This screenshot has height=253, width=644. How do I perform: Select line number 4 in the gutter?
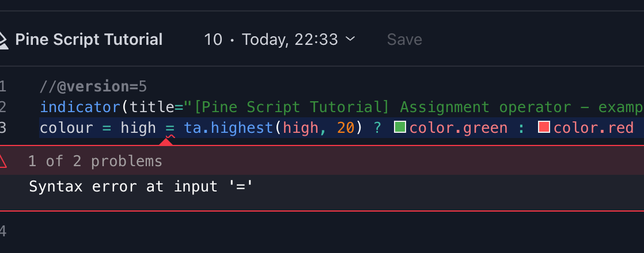[3, 232]
